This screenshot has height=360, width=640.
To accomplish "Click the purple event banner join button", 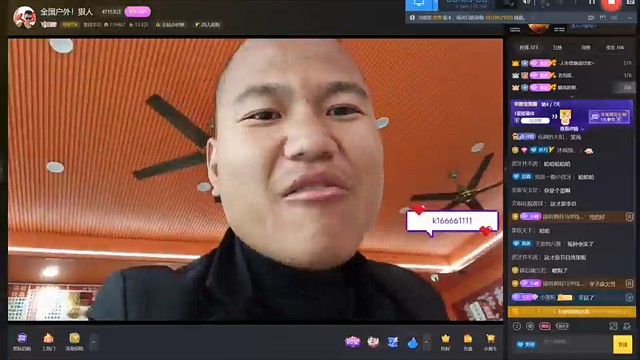I will point(608,117).
